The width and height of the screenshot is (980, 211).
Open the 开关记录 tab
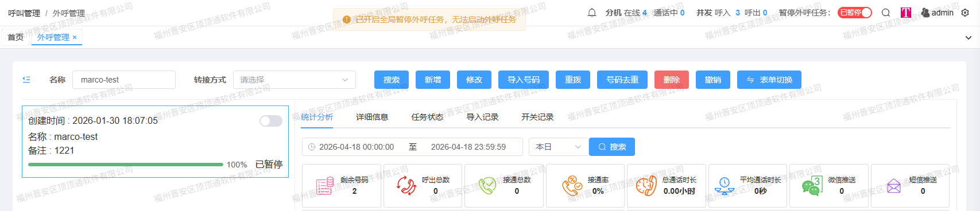[x=537, y=117]
